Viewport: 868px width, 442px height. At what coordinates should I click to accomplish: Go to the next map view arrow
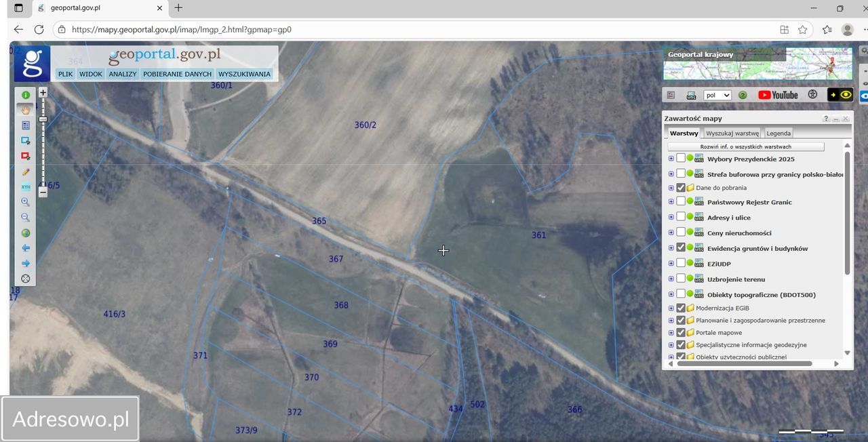26,263
